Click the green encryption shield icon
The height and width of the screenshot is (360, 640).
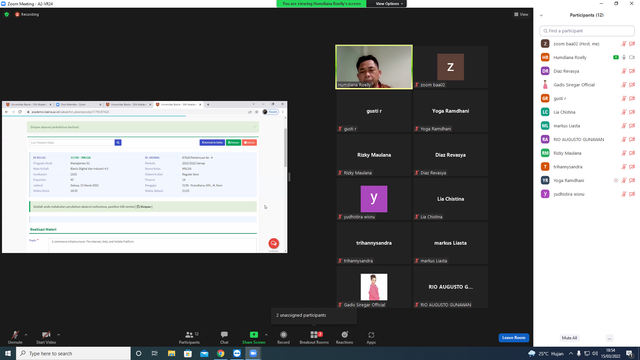click(x=7, y=14)
